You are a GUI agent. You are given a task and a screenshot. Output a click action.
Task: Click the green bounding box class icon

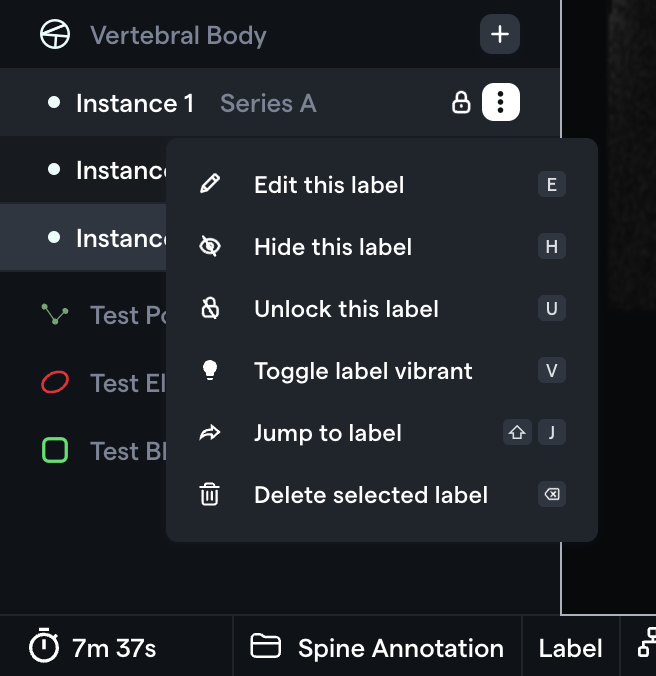pyautogui.click(x=55, y=450)
